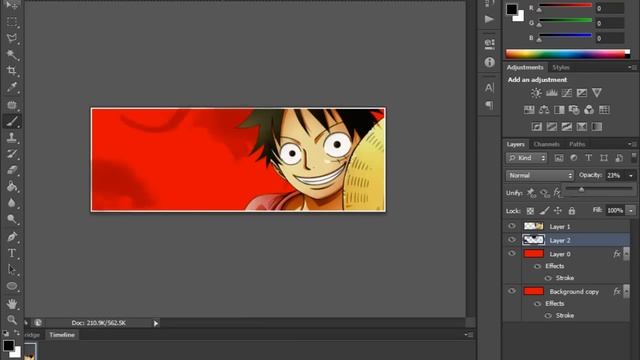Viewport: 640px width, 360px height.
Task: Select the Brush tool
Action: pos(11,121)
